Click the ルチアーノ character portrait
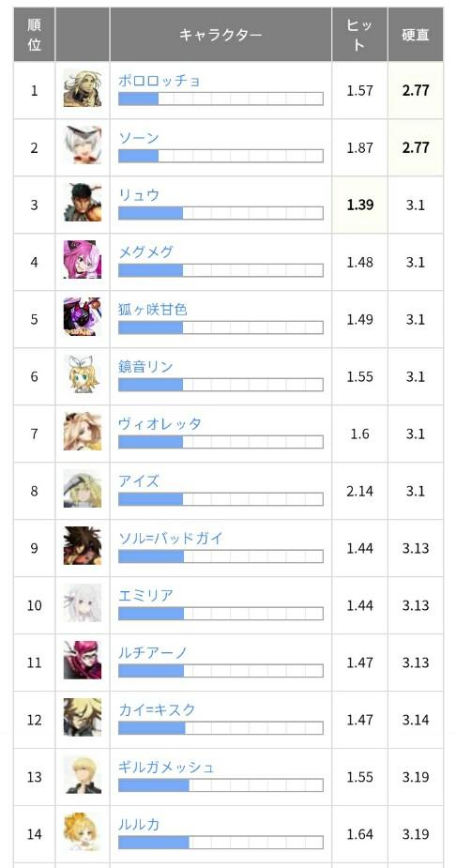 [83, 660]
